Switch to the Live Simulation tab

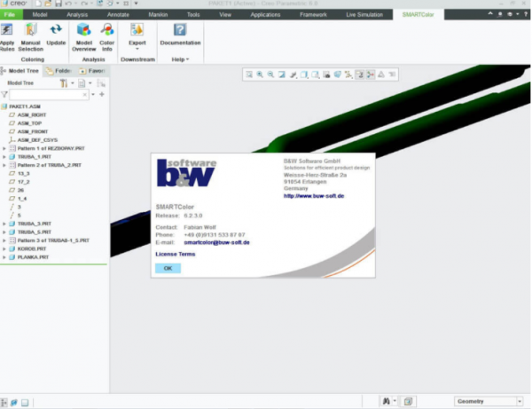pos(364,14)
